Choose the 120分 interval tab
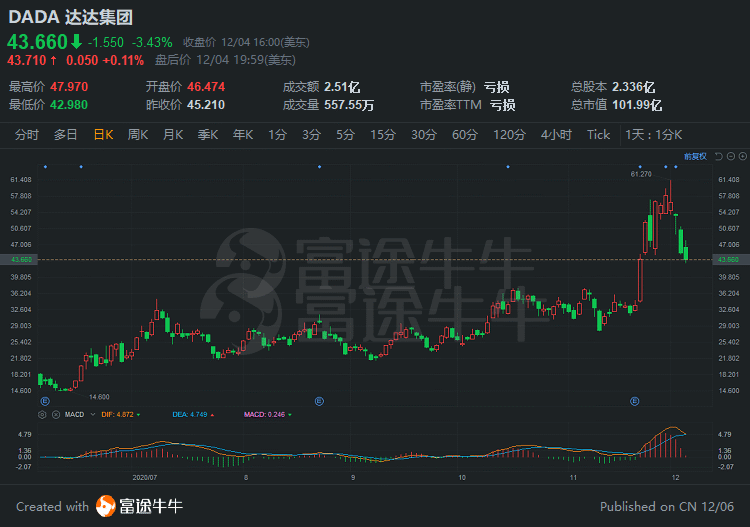Image resolution: width=750 pixels, height=527 pixels. click(509, 135)
